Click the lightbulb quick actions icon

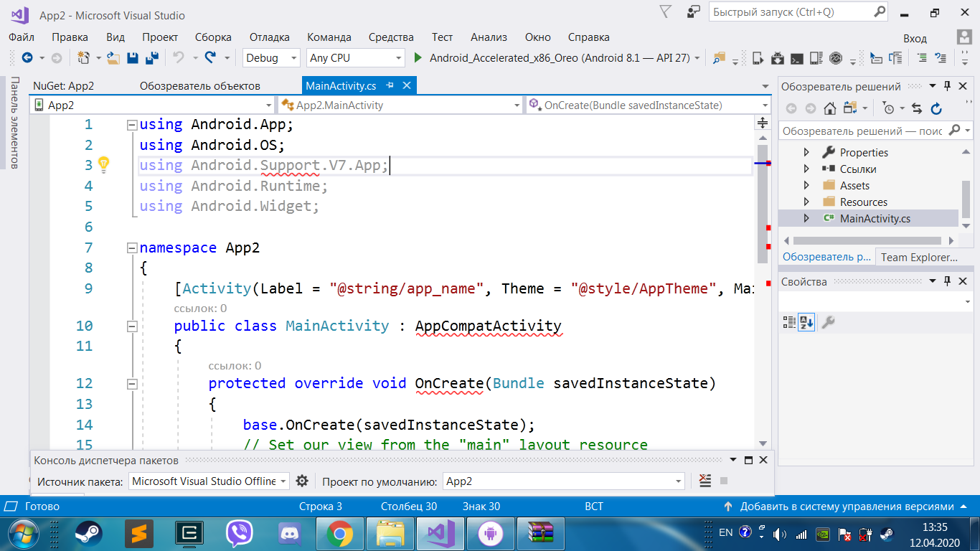(x=103, y=165)
